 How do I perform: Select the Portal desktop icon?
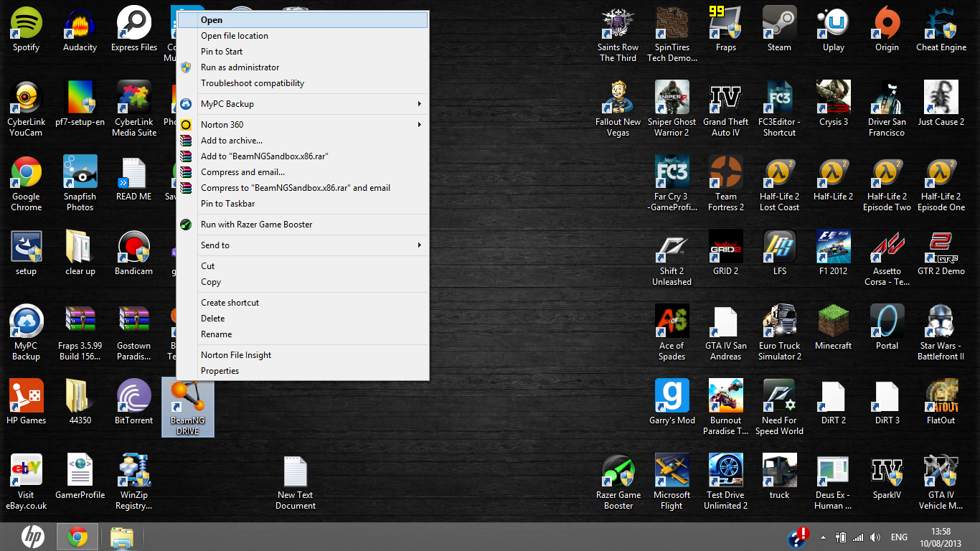887,328
